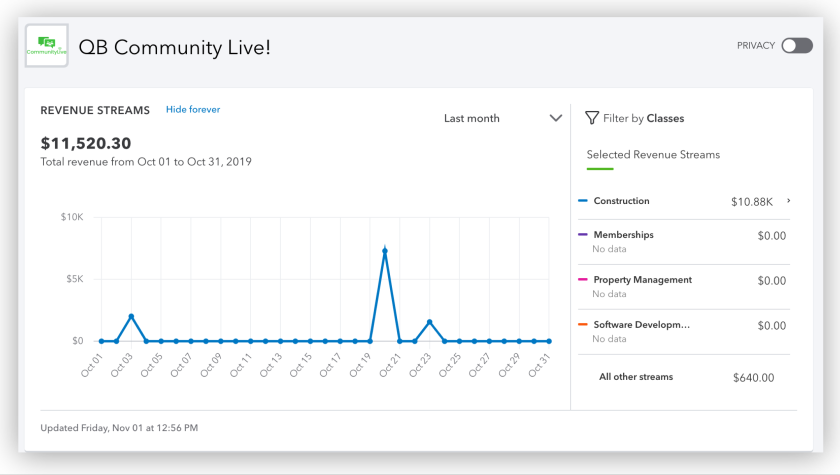Click the Updated Friday, Nov 01 timestamp

coord(119,428)
